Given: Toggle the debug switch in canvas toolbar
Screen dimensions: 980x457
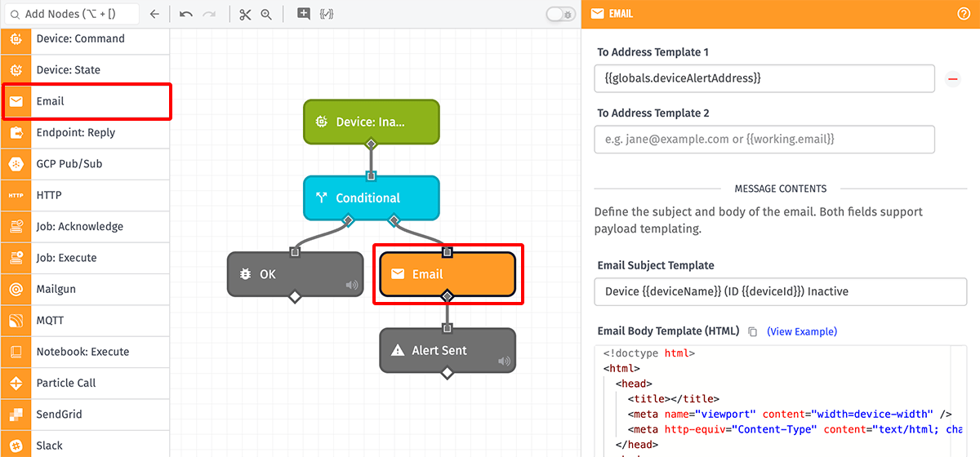Looking at the screenshot, I should 560,14.
